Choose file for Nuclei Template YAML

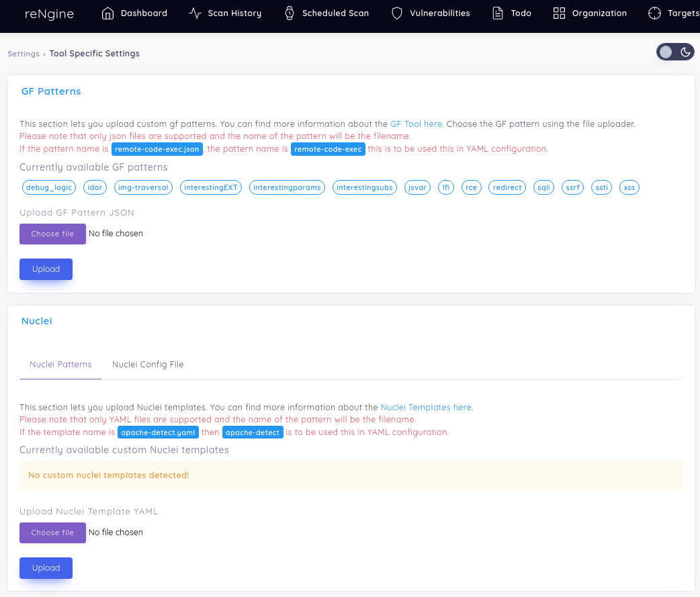(52, 533)
